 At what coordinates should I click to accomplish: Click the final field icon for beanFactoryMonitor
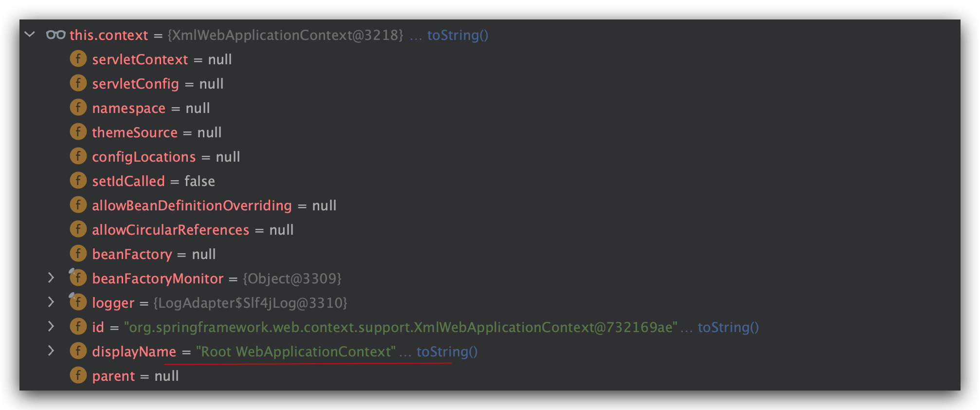78,278
